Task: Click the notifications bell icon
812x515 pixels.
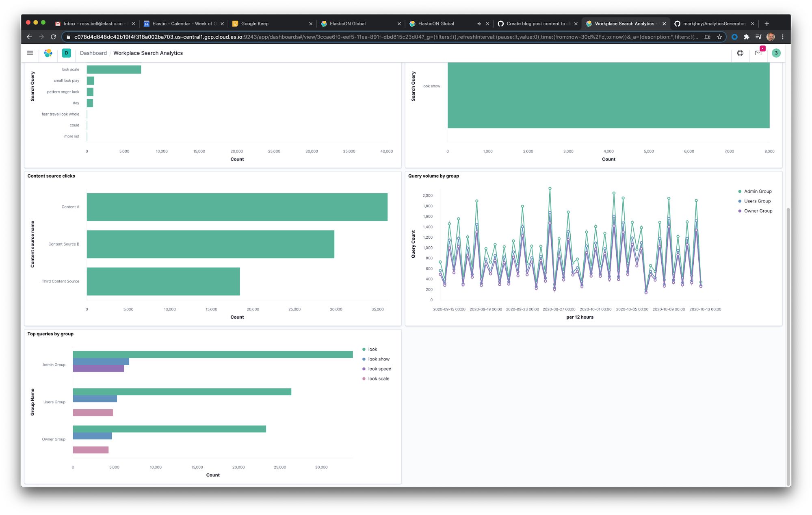Action: (758, 53)
